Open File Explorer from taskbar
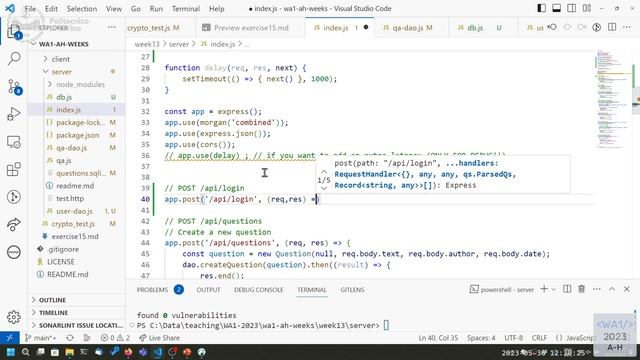The image size is (640, 360). click(x=69, y=352)
